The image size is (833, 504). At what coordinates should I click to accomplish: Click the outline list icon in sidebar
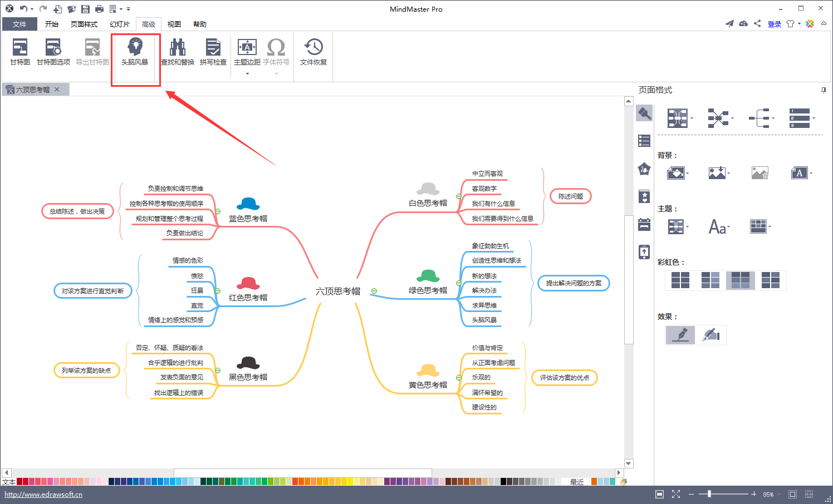(x=644, y=141)
